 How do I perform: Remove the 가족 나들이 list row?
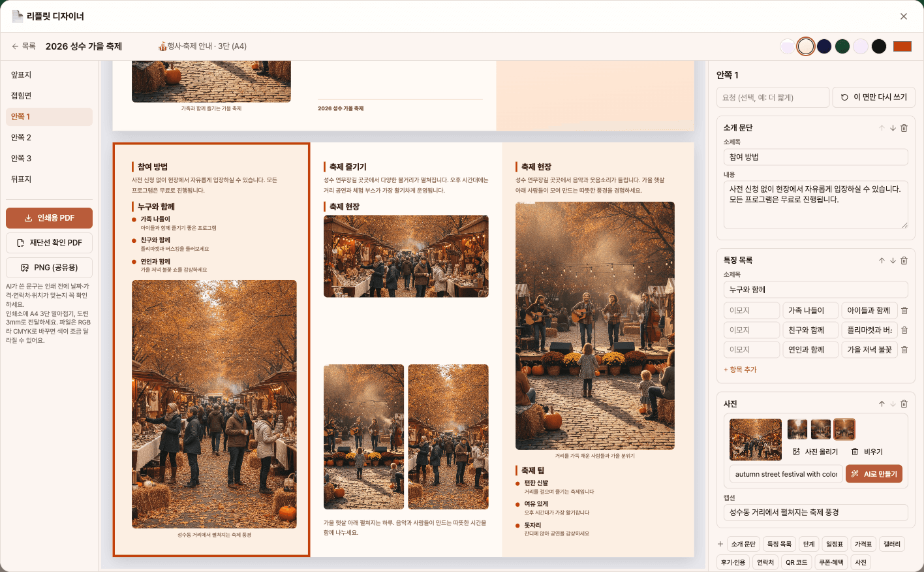point(904,311)
